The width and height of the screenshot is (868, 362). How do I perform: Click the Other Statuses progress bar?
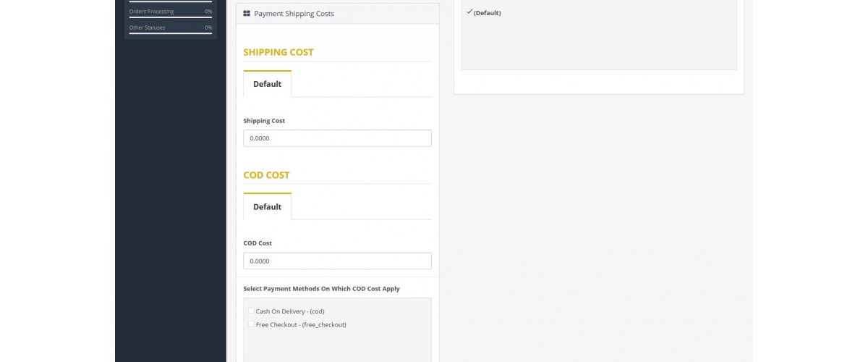pyautogui.click(x=171, y=33)
